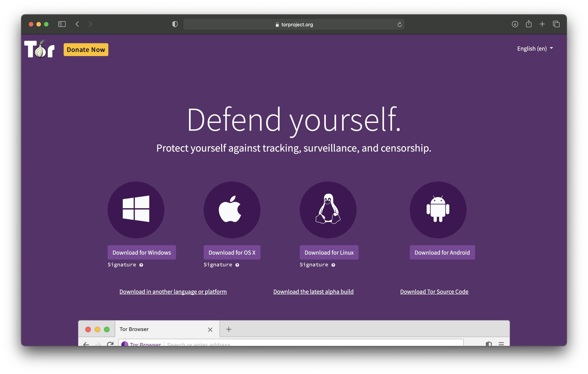Go forward to the next page
This screenshot has width=588, height=374.
click(x=90, y=24)
